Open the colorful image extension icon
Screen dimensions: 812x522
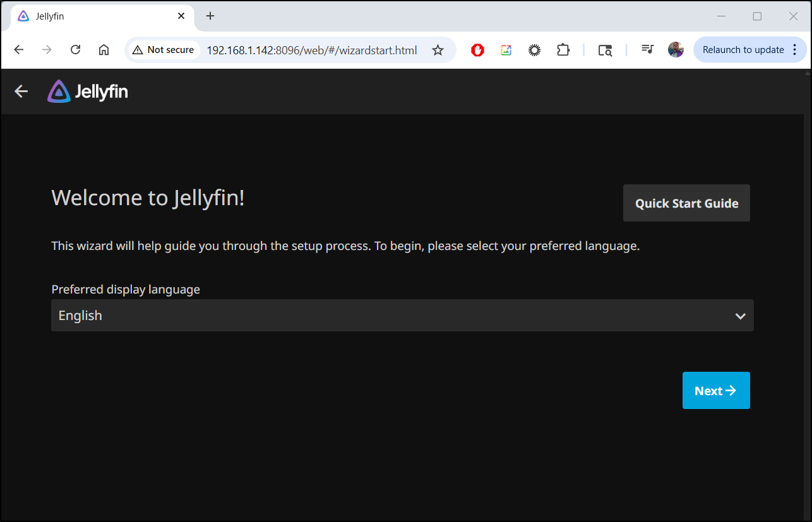pos(506,50)
